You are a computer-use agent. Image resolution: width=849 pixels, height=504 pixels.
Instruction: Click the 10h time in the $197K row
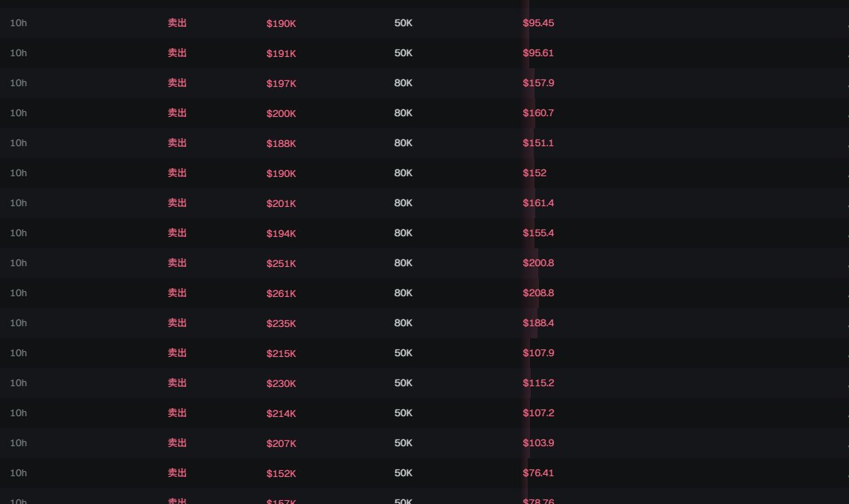(18, 83)
